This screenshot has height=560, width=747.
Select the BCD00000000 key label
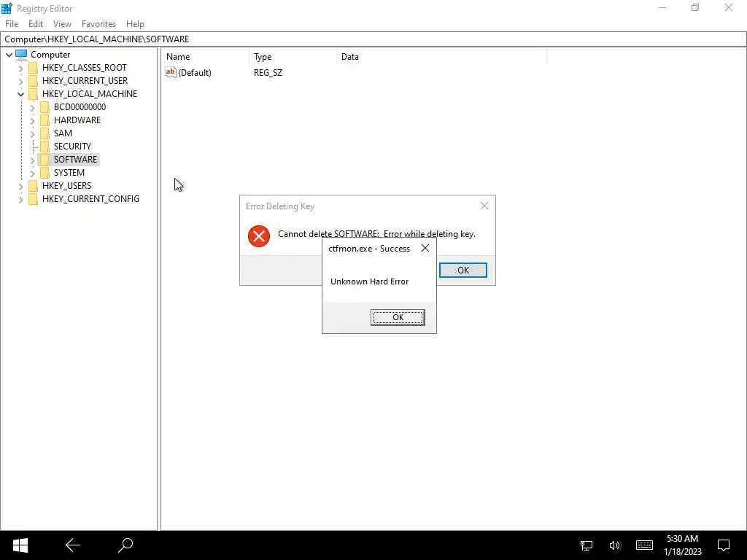(x=80, y=106)
